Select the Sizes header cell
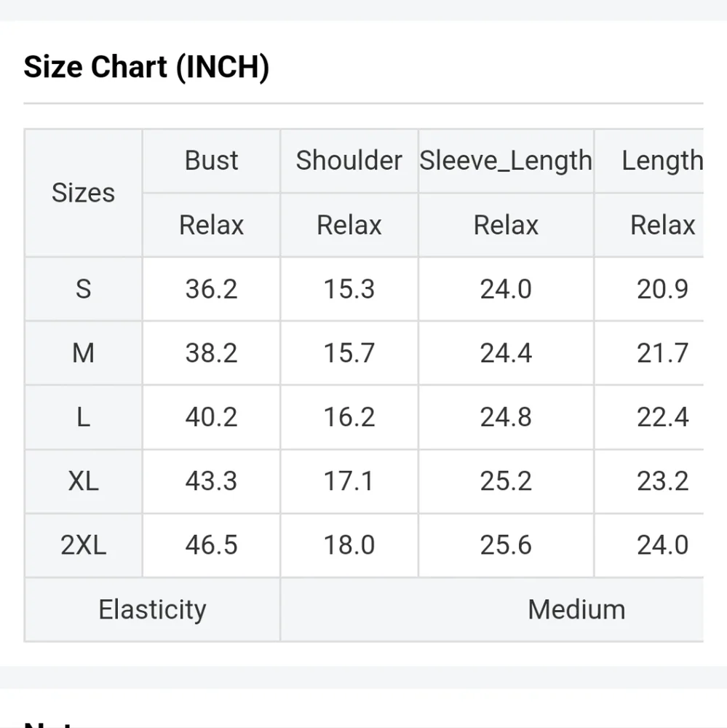This screenshot has width=727, height=728. click(83, 193)
